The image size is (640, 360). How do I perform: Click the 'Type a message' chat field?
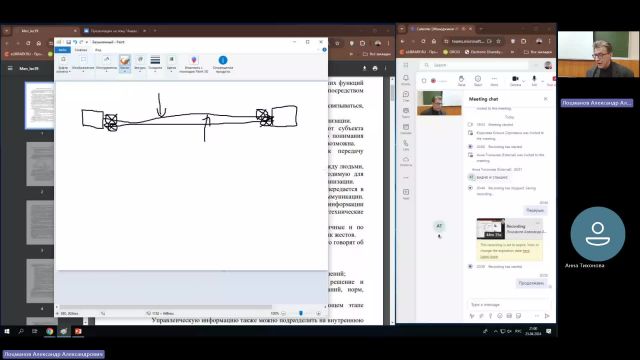pyautogui.click(x=509, y=304)
